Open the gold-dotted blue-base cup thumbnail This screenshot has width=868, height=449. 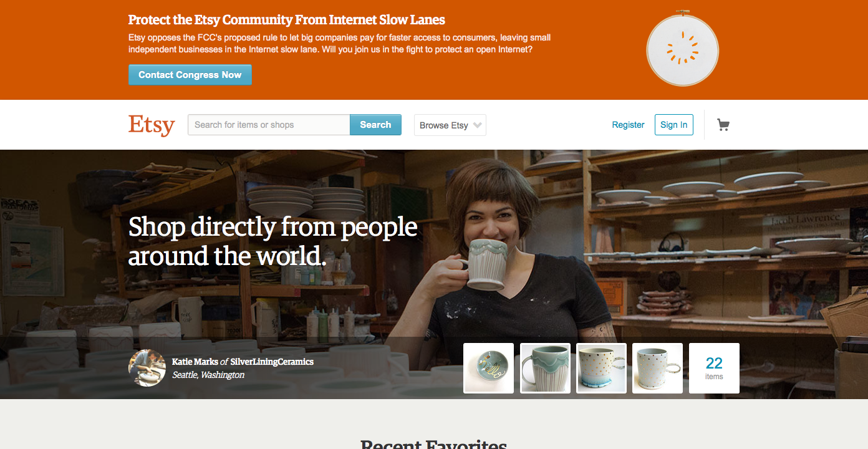click(601, 368)
